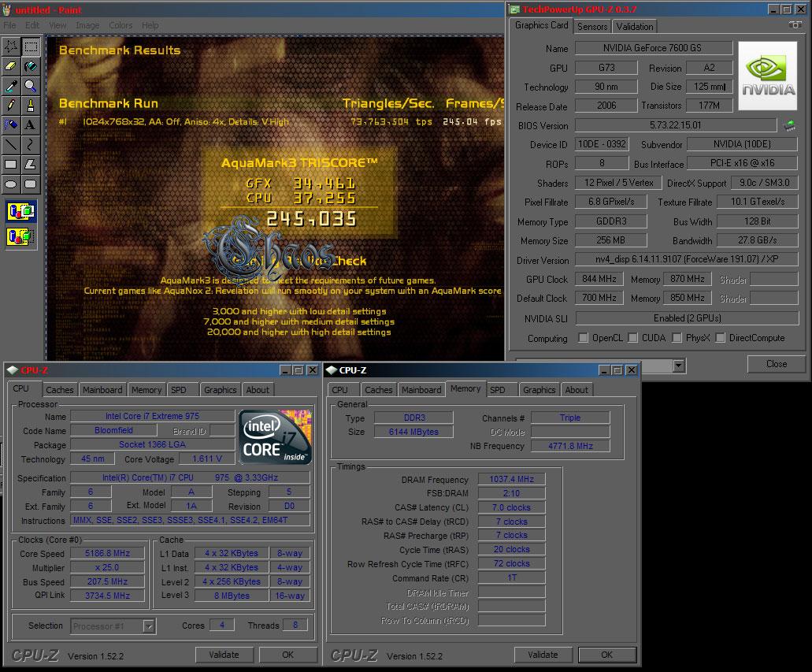Click the BIOS save chip icon in GPU-Z
Screen dimensions: 812x672
[789, 124]
